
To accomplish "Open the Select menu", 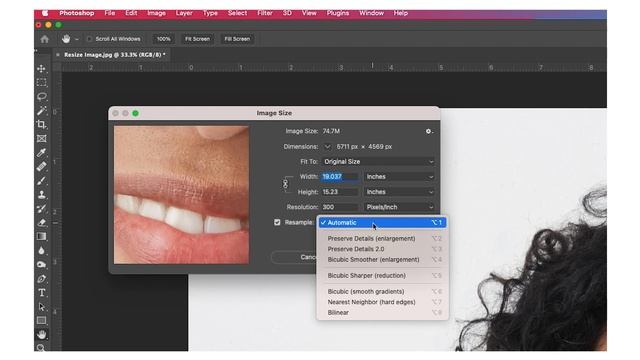I will [237, 13].
